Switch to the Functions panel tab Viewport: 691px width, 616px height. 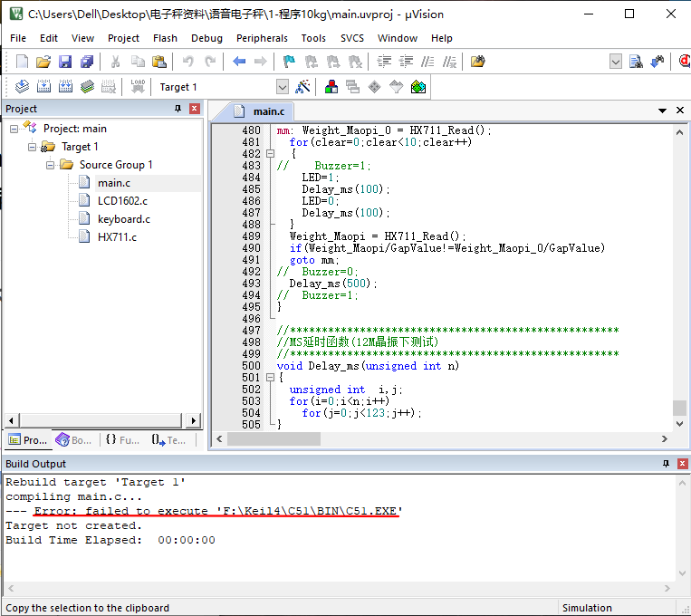tap(122, 439)
